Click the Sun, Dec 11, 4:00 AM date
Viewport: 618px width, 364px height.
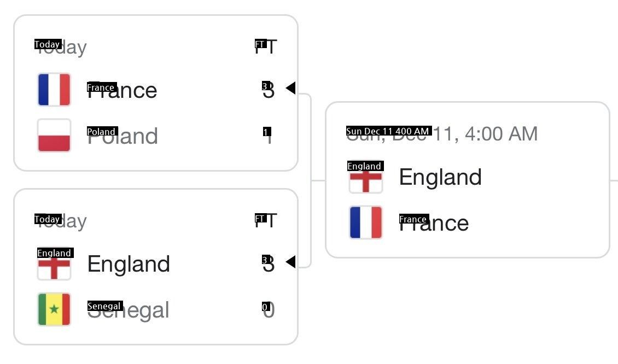[x=442, y=133]
